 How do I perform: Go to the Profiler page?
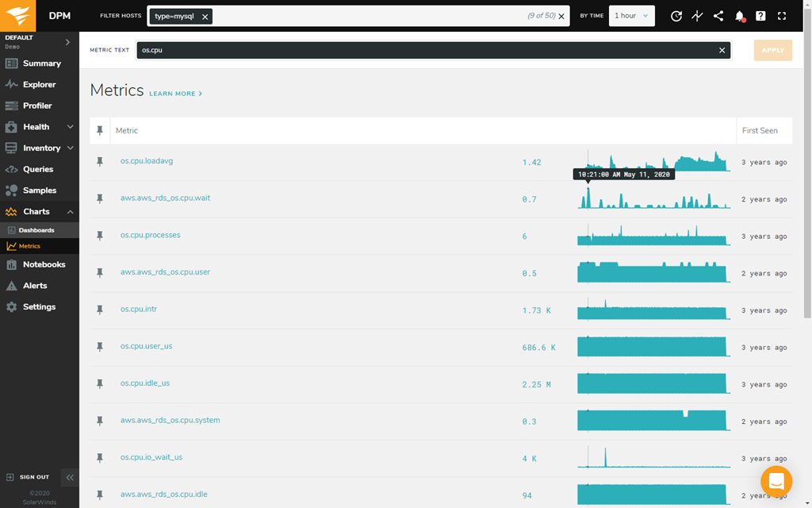click(37, 106)
